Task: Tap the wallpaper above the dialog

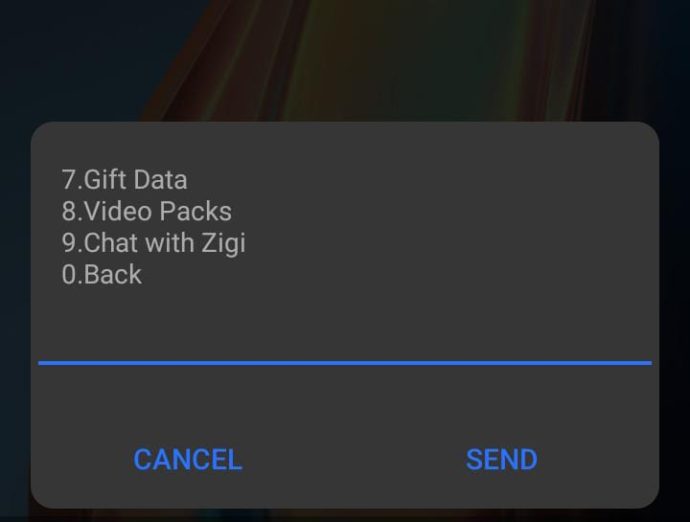Action: (x=345, y=59)
